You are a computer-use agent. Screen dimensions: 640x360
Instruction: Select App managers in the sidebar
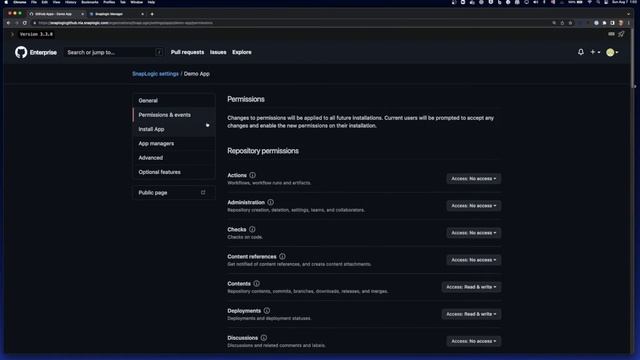pyautogui.click(x=174, y=143)
